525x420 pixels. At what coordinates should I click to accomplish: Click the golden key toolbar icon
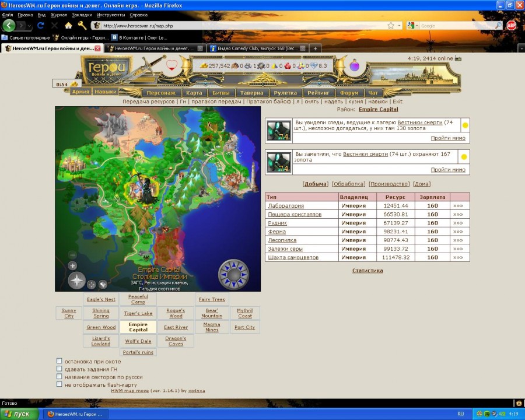82,26
